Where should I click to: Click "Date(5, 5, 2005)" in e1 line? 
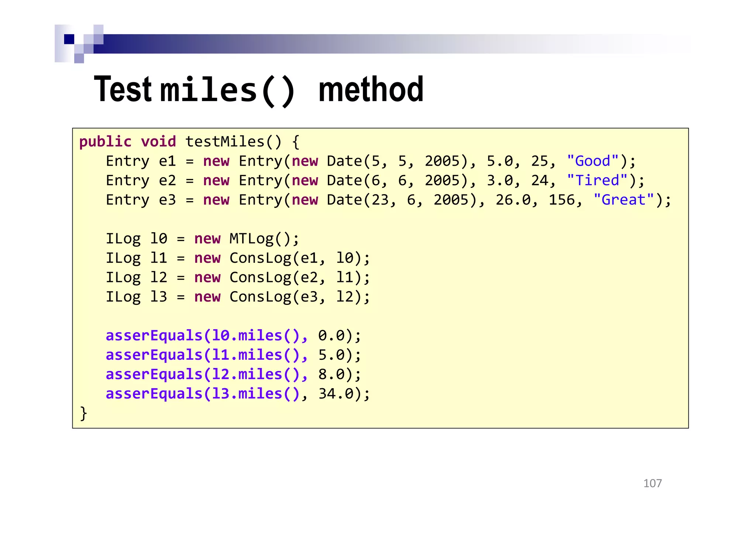pos(398,161)
